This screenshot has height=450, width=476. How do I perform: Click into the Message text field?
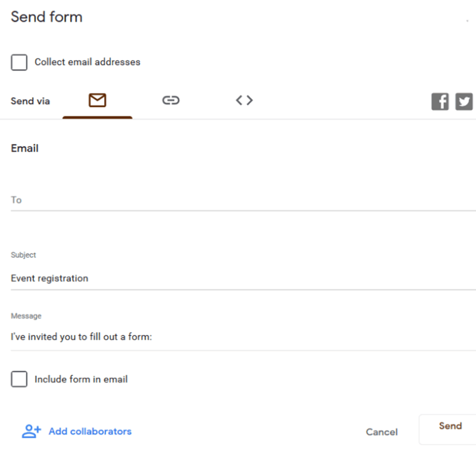[238, 337]
